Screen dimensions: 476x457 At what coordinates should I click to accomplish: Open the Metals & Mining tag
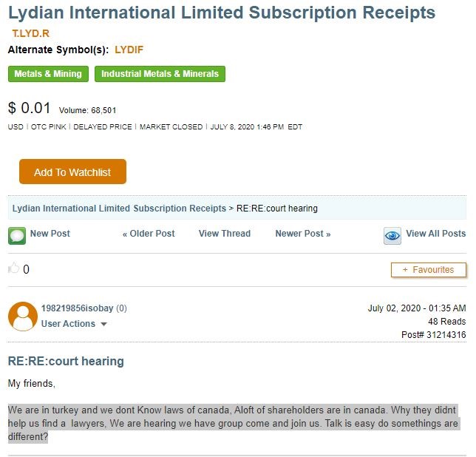(48, 74)
